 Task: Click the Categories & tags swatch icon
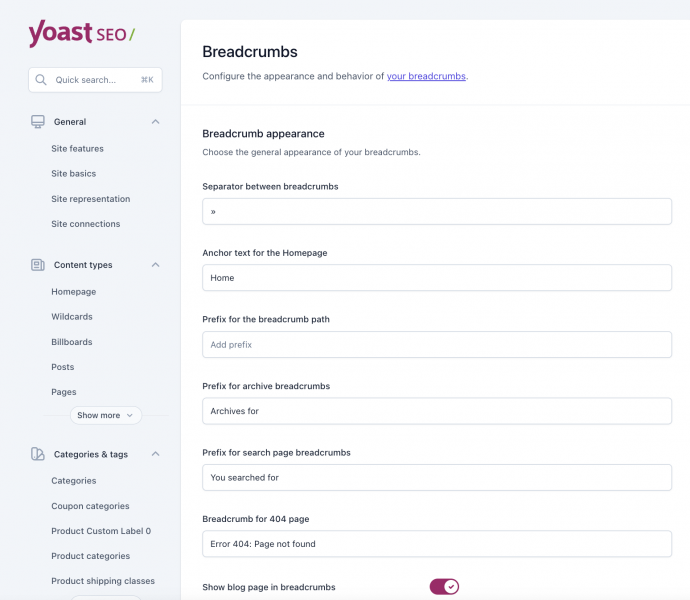point(38,454)
